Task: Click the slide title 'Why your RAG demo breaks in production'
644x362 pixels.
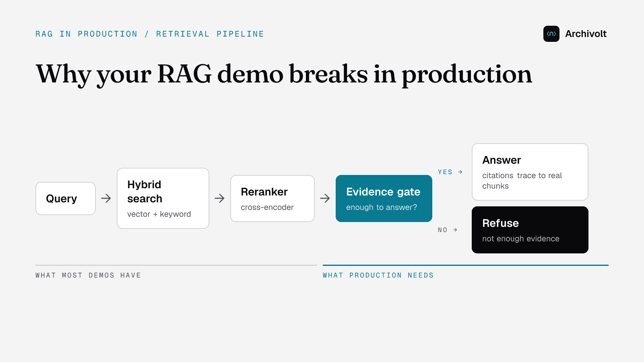Action: (x=284, y=74)
